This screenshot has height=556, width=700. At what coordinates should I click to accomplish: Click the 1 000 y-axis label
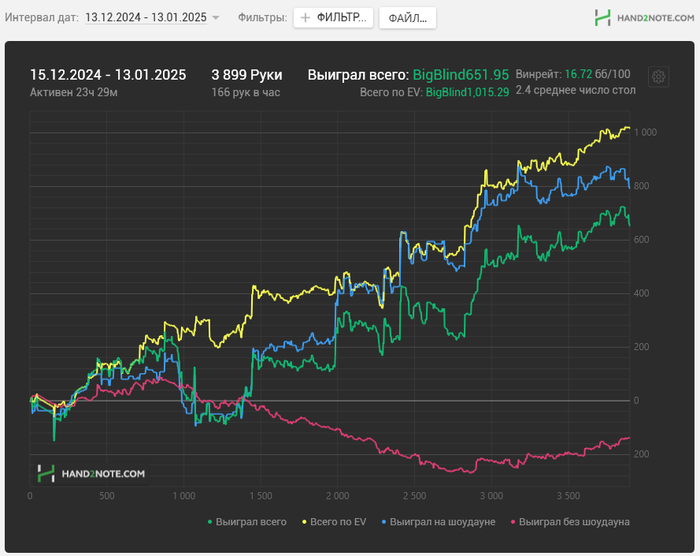(x=645, y=133)
